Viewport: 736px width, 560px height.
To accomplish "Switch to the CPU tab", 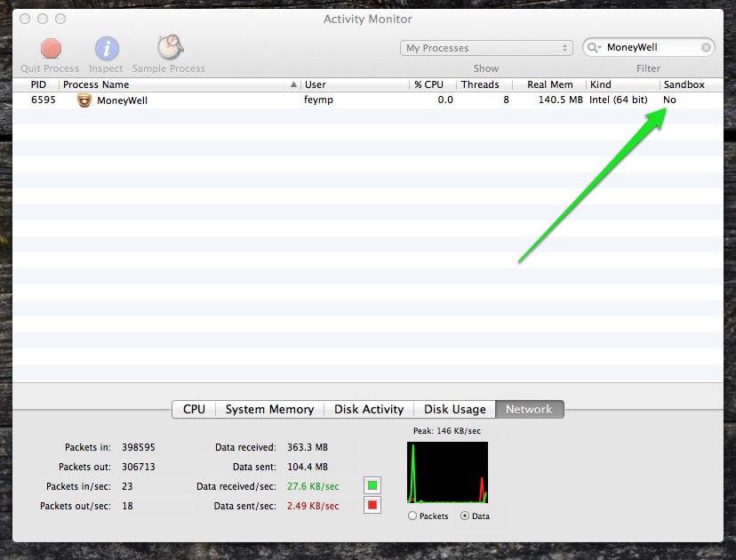I will tap(194, 409).
